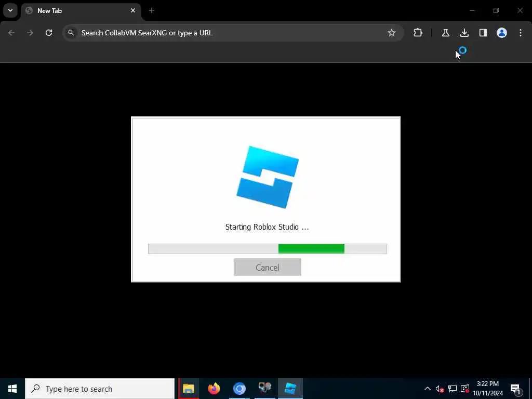
Task: Reload the current page
Action: pyautogui.click(x=49, y=33)
